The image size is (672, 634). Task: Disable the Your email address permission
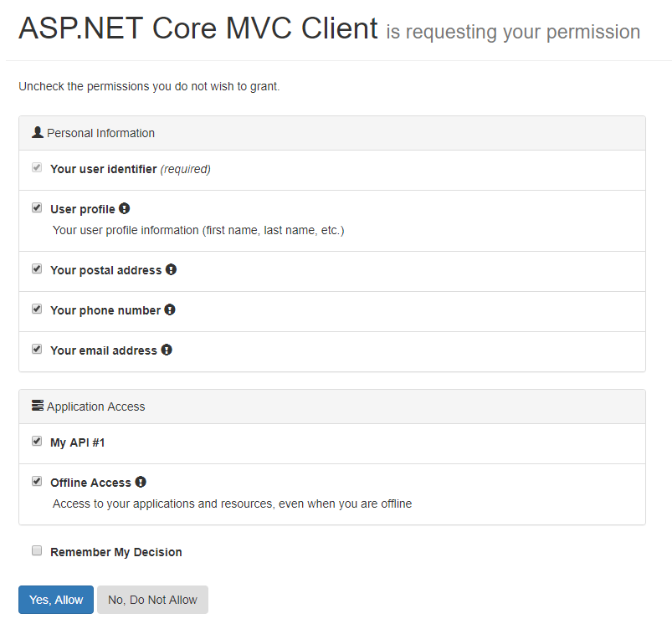click(37, 350)
